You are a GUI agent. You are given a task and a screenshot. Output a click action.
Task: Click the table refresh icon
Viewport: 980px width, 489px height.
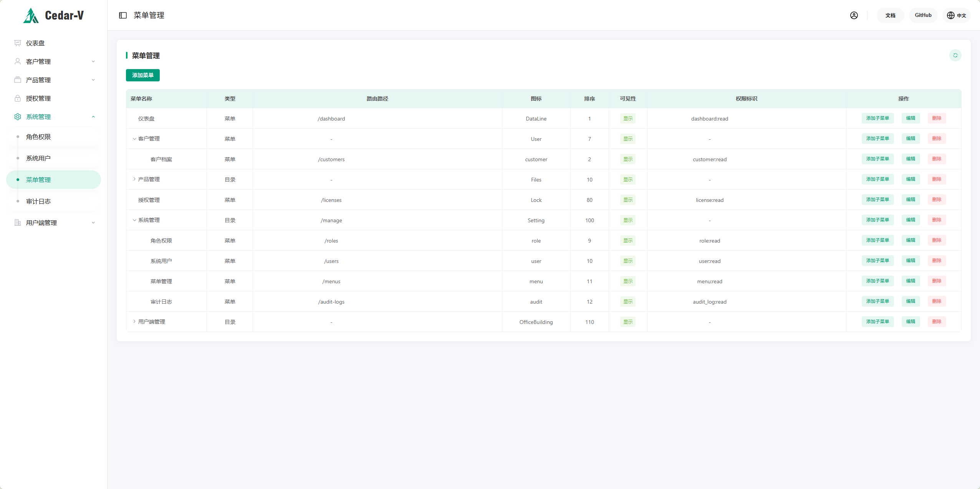click(x=955, y=55)
